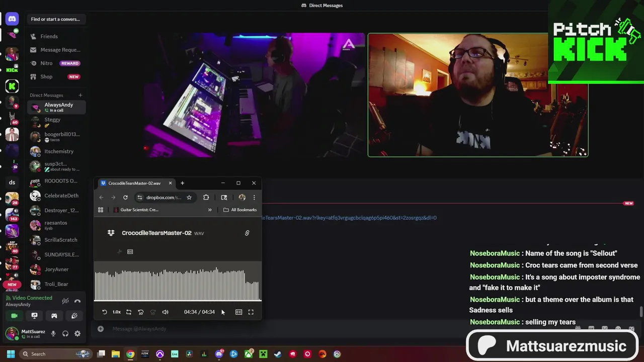Click the share your screen icon

pyautogui.click(x=34, y=316)
